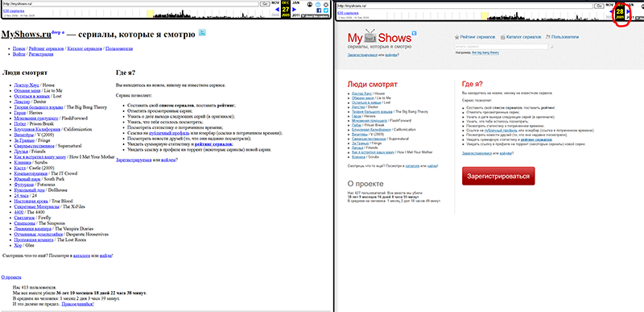
Task: Click Go button in the Dec 27 toolbar
Action: click(x=265, y=4)
